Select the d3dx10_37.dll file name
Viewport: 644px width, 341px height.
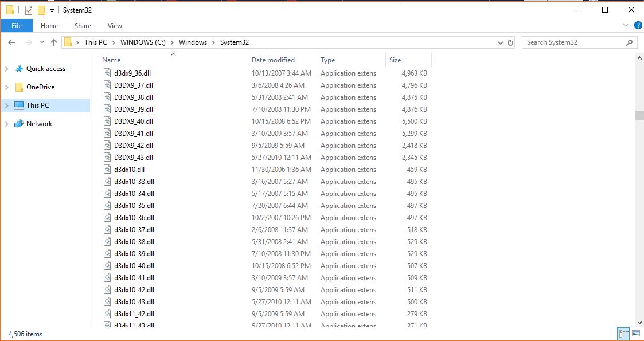[134, 230]
